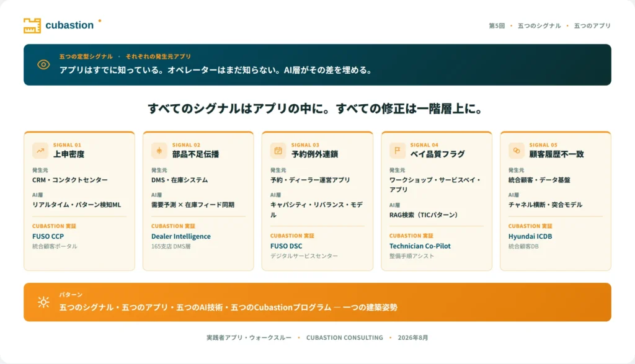Click the 第5回 header label
Image resolution: width=635 pixels, height=364 pixels.
click(497, 25)
